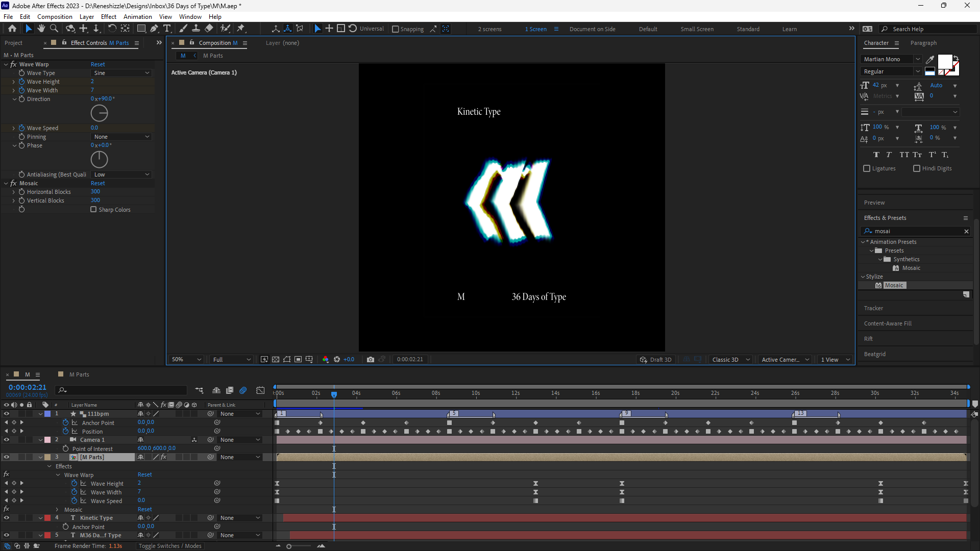The width and height of the screenshot is (980, 551).
Task: Open the 50% magnification dropdown
Action: (186, 360)
